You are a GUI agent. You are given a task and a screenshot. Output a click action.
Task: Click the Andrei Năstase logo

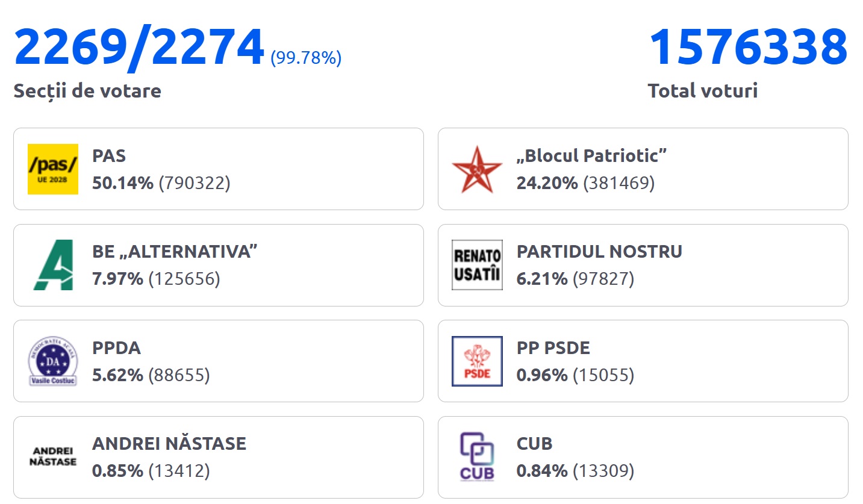tap(53, 457)
